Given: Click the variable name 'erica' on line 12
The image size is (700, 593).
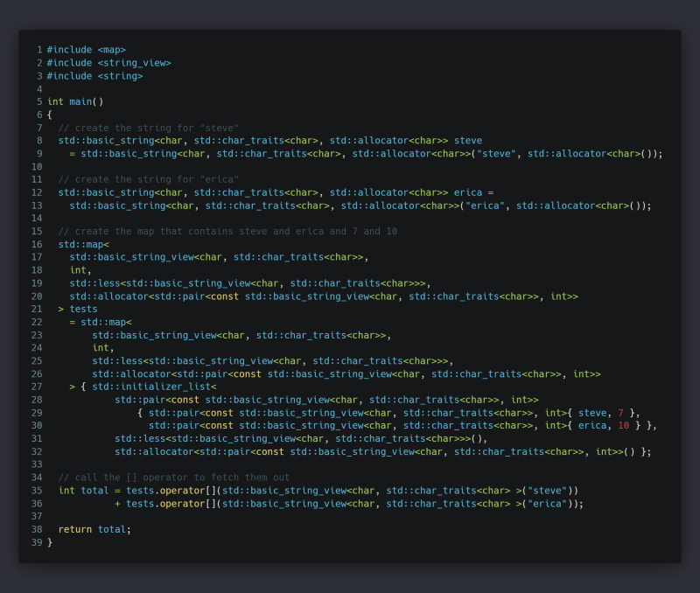Looking at the screenshot, I should [468, 192].
